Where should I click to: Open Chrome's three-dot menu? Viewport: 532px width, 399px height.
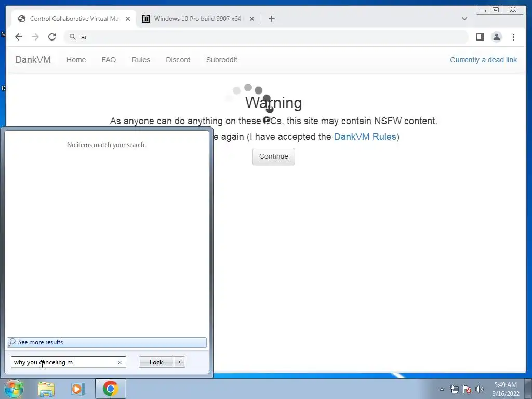(x=513, y=37)
